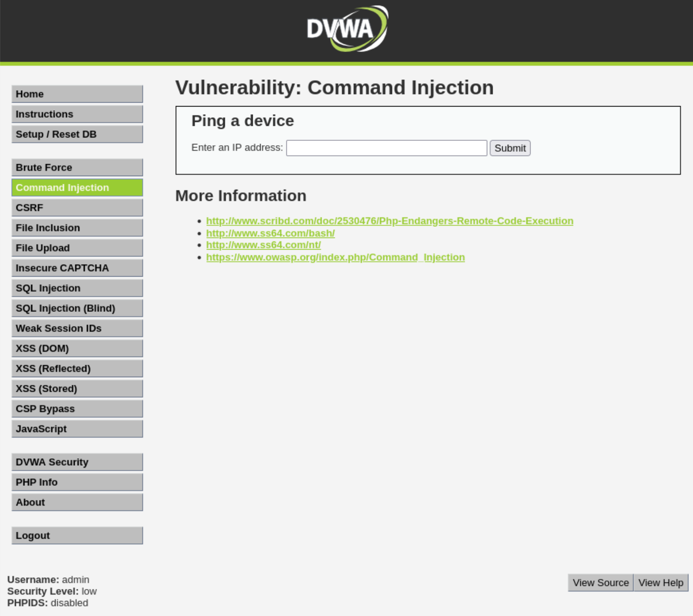Click the 'Vulnerability: Command Injection' heading
693x616 pixels.
[334, 88]
